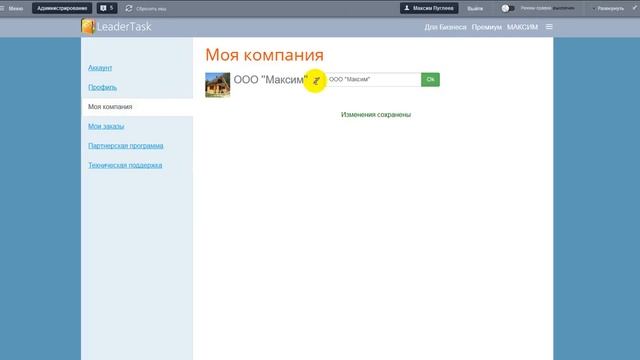This screenshot has height=360, width=640.
Task: Focus the company name input field
Action: (x=373, y=80)
